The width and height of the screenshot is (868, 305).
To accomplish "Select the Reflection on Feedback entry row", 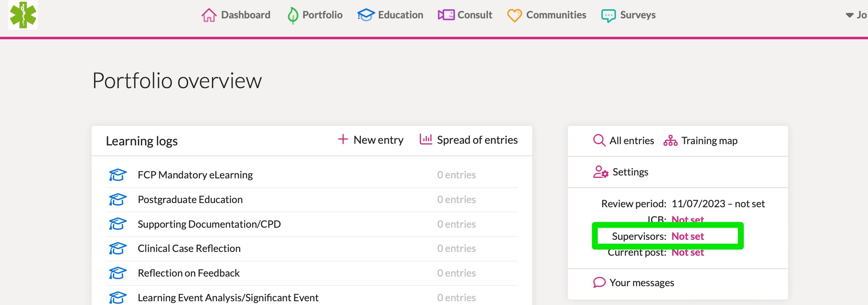I will (189, 273).
